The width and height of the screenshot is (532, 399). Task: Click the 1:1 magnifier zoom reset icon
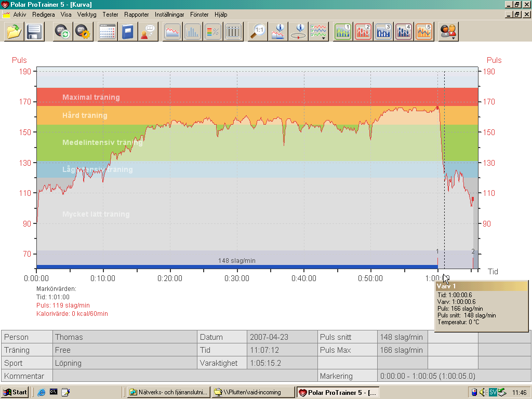[258, 32]
